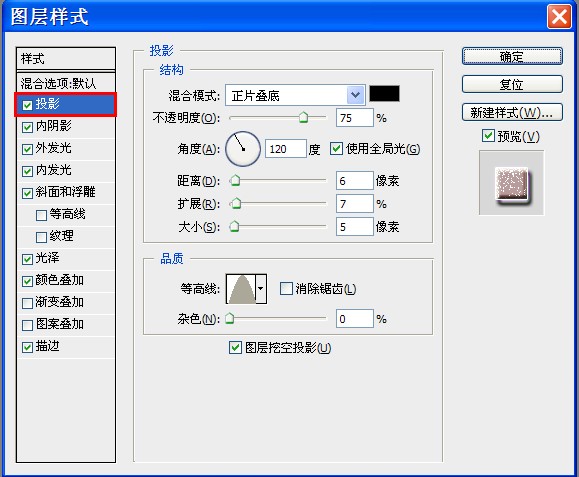The width and height of the screenshot is (579, 477).
Task: Open the 混合模式 blend mode dropdown
Action: (295, 95)
